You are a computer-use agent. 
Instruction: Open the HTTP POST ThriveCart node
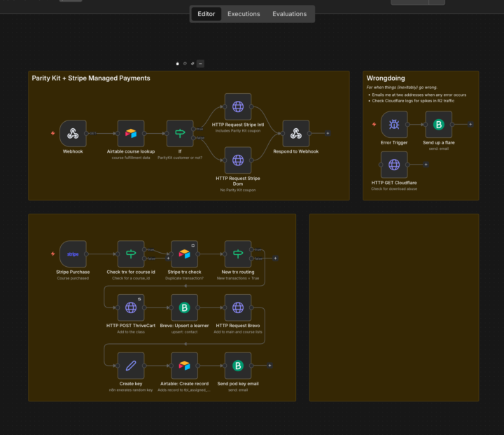[131, 308]
